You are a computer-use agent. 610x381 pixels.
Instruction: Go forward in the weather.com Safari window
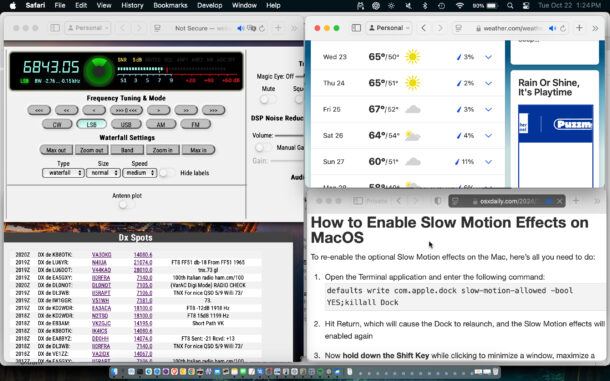(440, 28)
